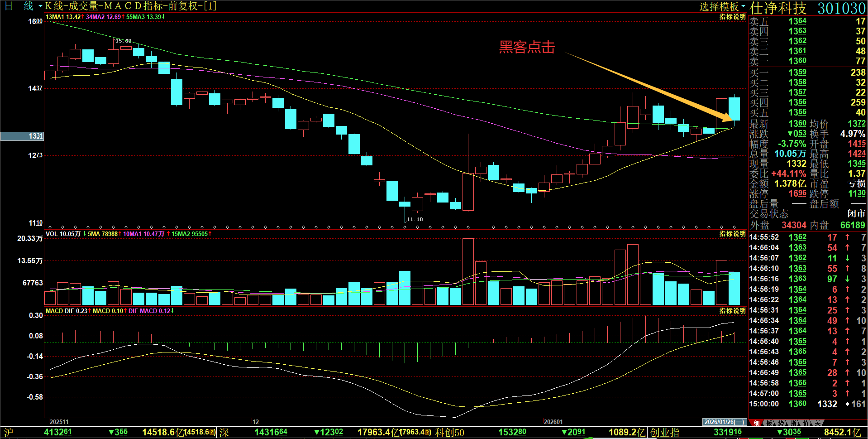Open 指标说明 for the volume panel

(x=733, y=234)
